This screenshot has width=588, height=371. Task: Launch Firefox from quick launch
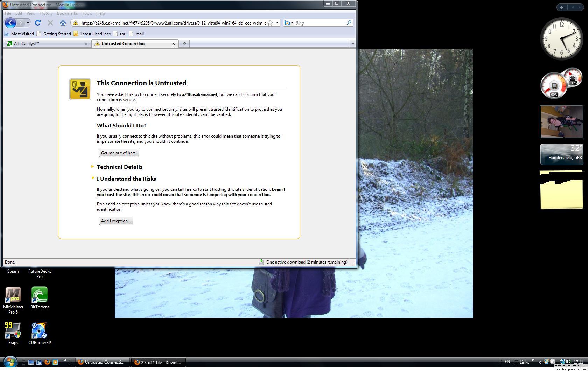47,362
